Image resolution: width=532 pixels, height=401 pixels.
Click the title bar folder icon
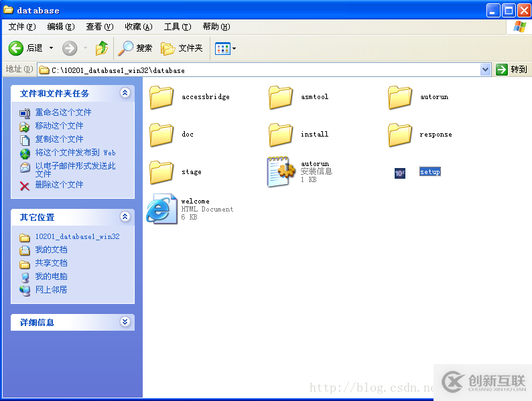point(8,10)
